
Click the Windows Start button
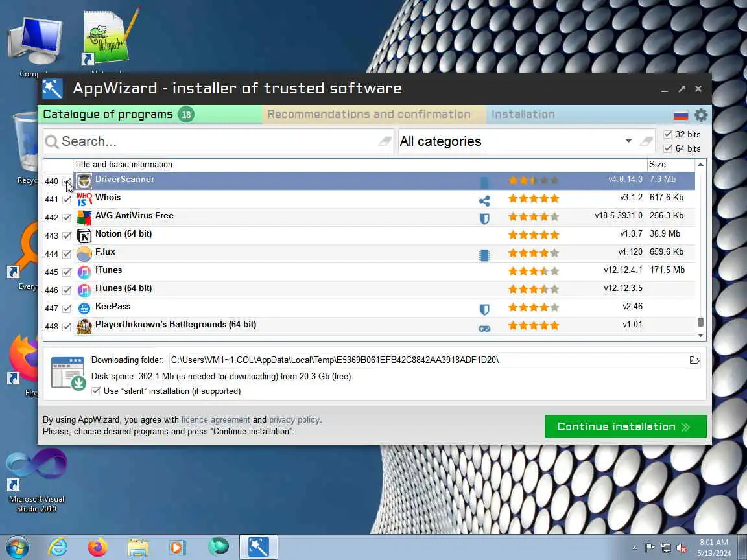point(18,548)
